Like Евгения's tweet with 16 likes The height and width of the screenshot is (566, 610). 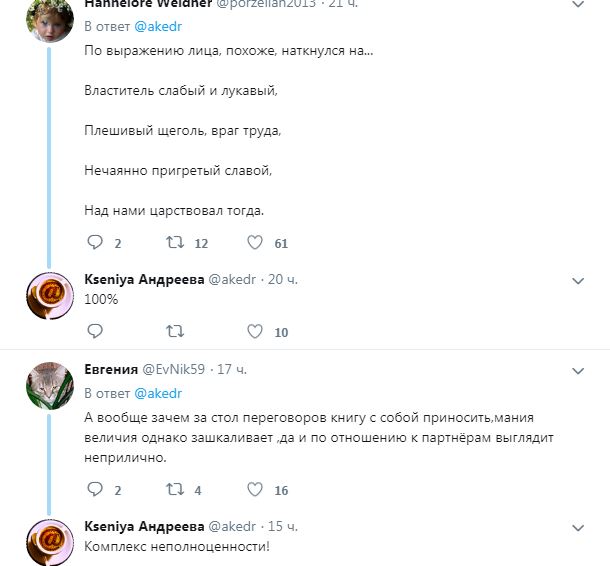(255, 489)
